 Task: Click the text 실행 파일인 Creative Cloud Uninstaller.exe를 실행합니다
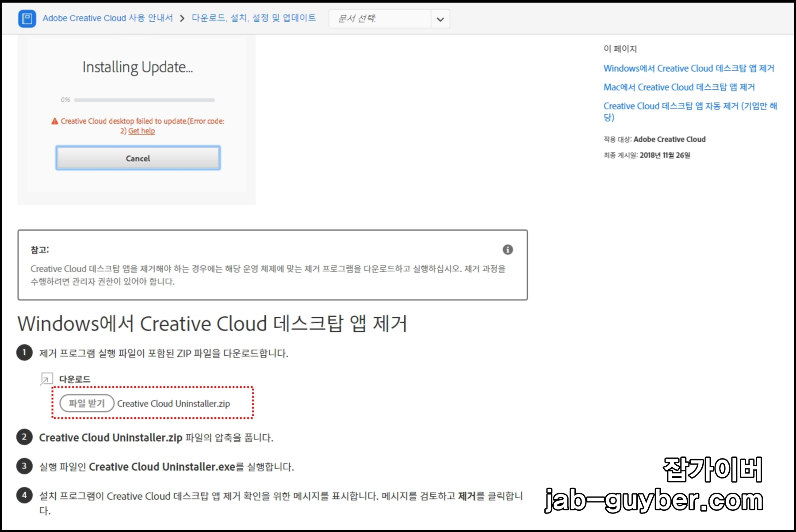pyautogui.click(x=166, y=467)
